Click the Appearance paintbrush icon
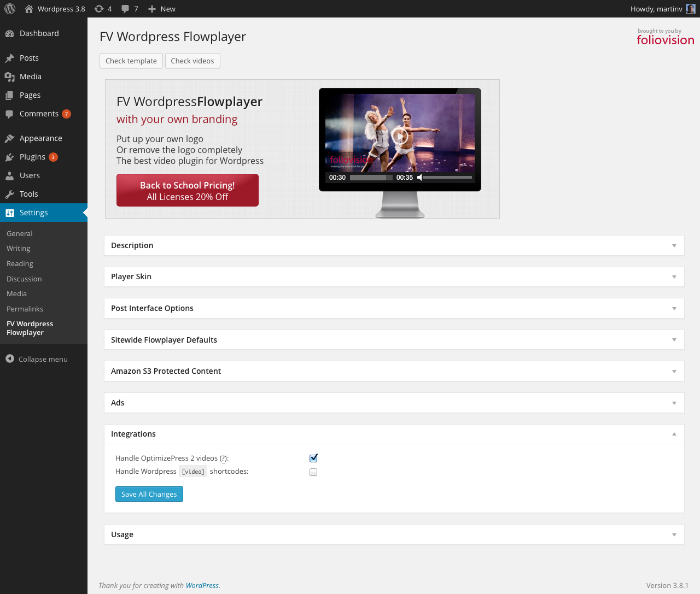 point(10,138)
